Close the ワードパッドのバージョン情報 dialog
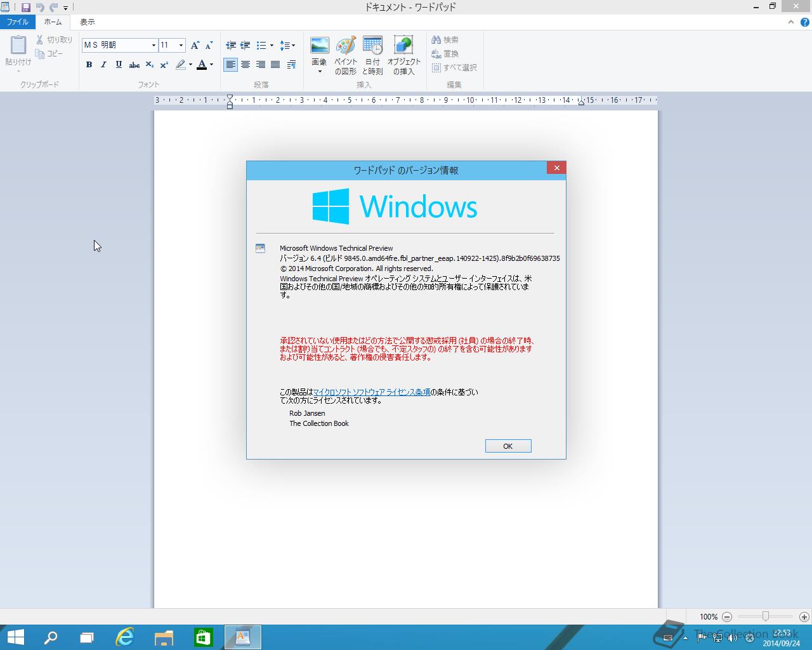Screen dimensions: 812x650 coord(556,168)
